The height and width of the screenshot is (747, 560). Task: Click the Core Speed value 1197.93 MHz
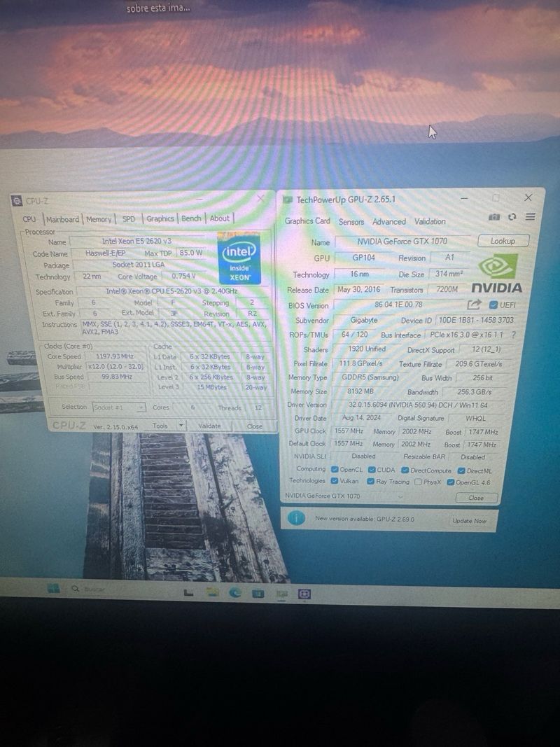[x=115, y=356]
